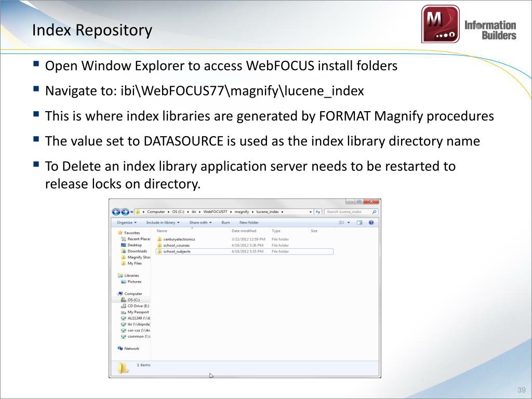Click the Information Builders M logo
The height and width of the screenshot is (399, 532).
[441, 24]
